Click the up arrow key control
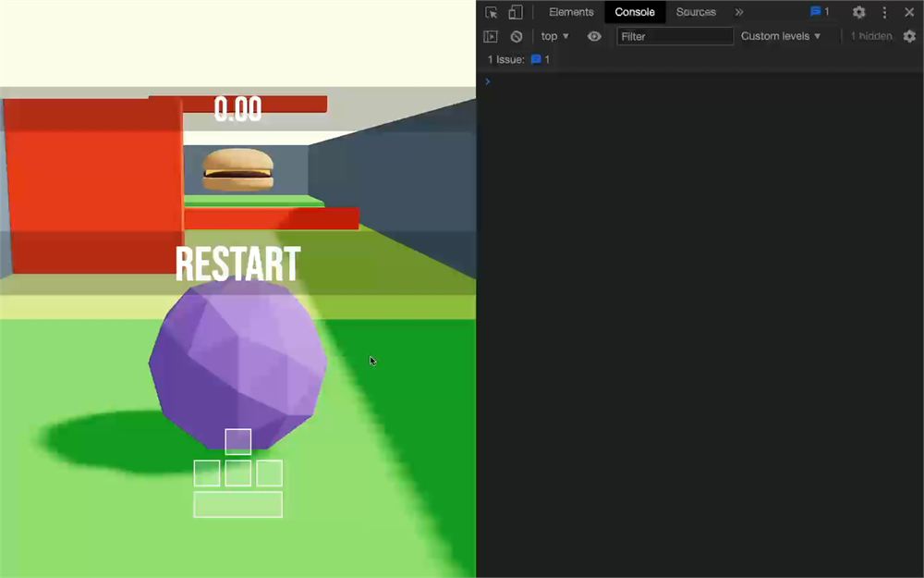Viewport: 924px width, 578px height. click(238, 442)
